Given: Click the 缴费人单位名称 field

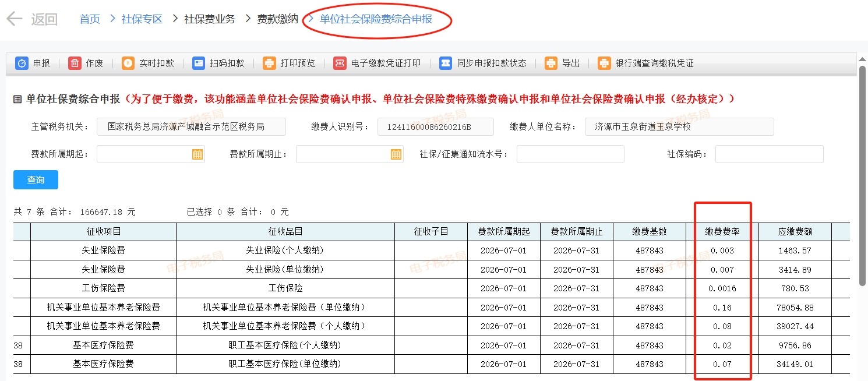Looking at the screenshot, I should [679, 127].
